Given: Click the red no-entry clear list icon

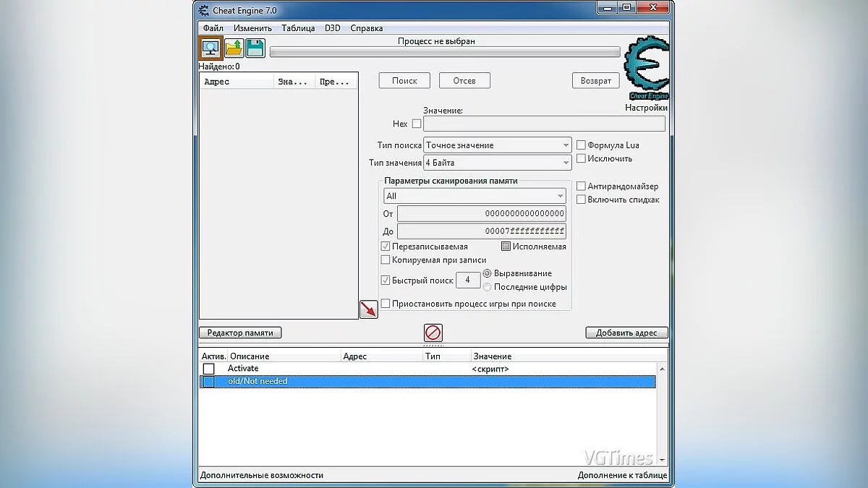Looking at the screenshot, I should coord(433,333).
